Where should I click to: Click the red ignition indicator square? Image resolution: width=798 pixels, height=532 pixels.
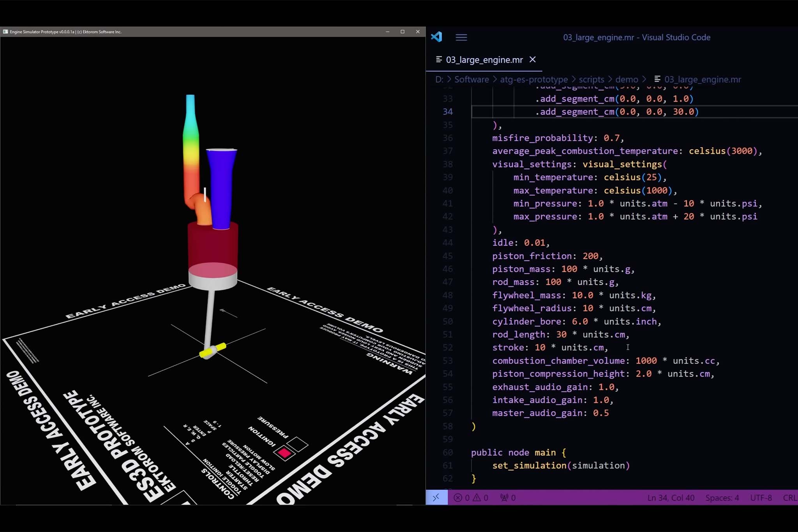click(284, 453)
